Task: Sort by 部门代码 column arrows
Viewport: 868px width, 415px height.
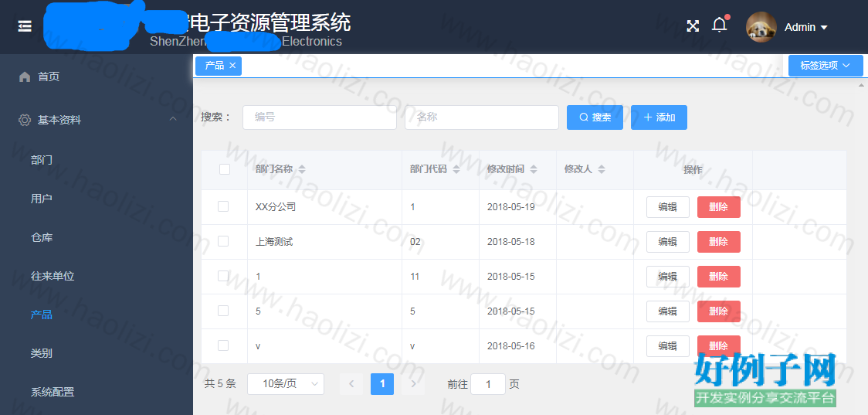Action: coord(456,169)
